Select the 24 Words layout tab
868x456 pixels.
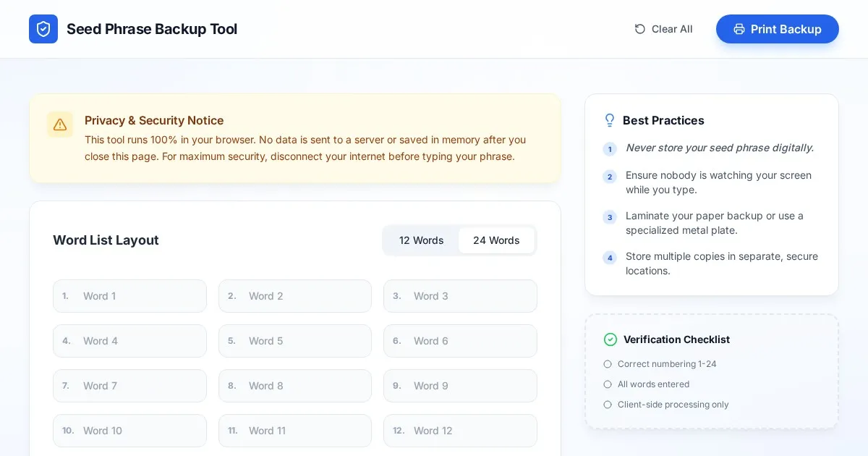pos(496,240)
